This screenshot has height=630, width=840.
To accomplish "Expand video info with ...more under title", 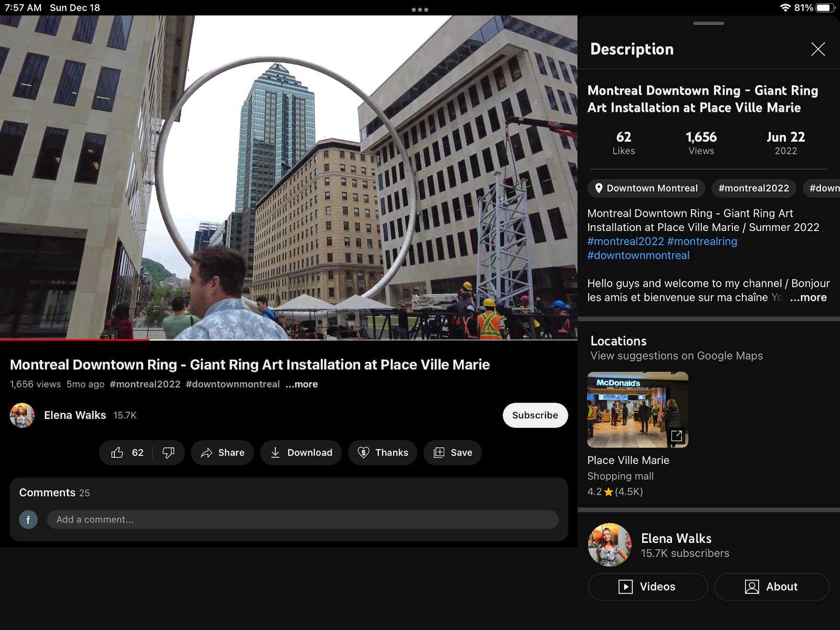I will click(x=302, y=384).
